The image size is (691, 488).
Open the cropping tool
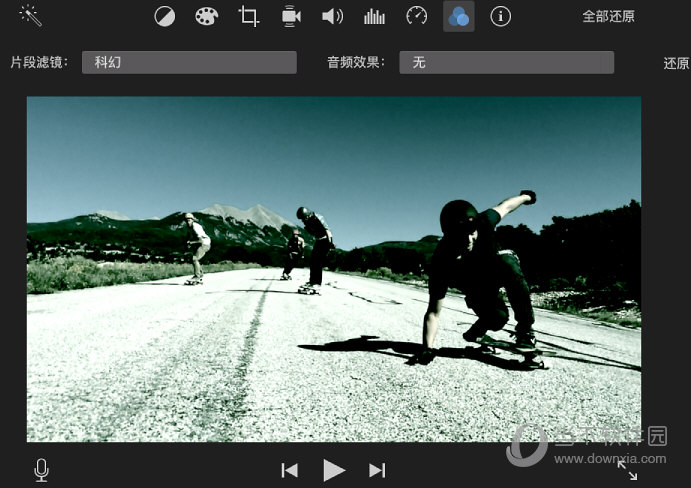(248, 16)
